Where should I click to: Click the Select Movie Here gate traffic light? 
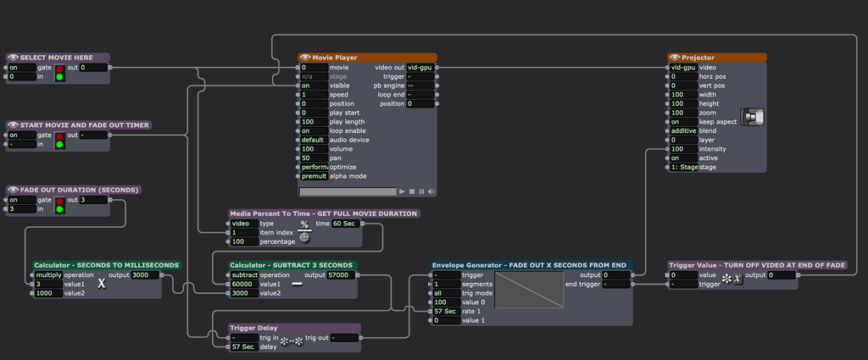coord(60,72)
